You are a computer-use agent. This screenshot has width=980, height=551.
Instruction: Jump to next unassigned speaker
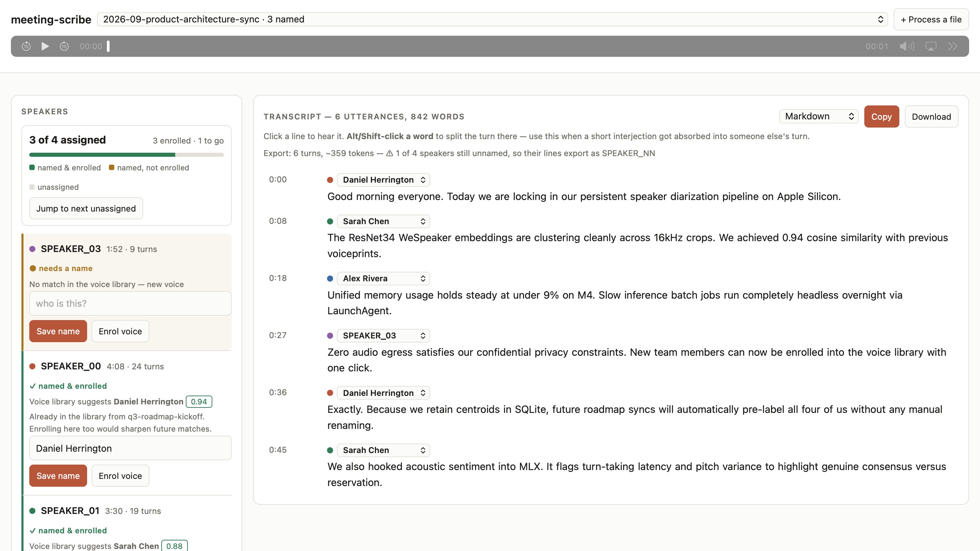pos(86,208)
